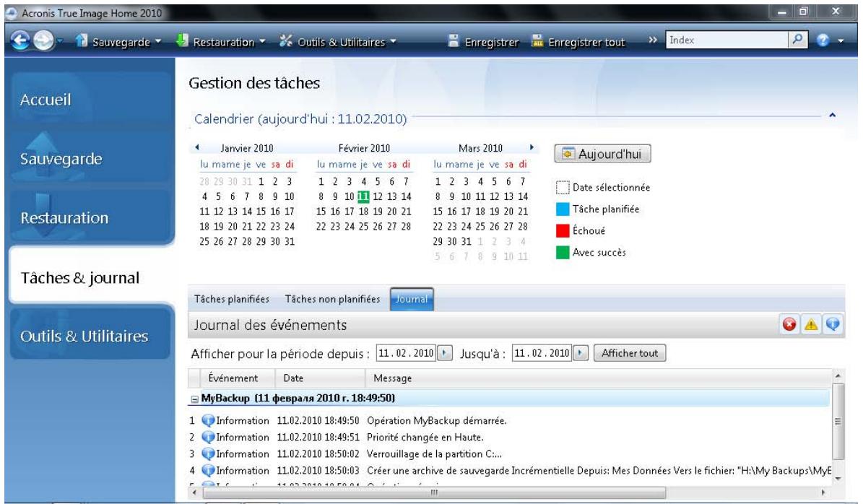Image resolution: width=863 pixels, height=504 pixels.
Task: Open the Jusqu'à date picker arrow
Action: tap(581, 353)
